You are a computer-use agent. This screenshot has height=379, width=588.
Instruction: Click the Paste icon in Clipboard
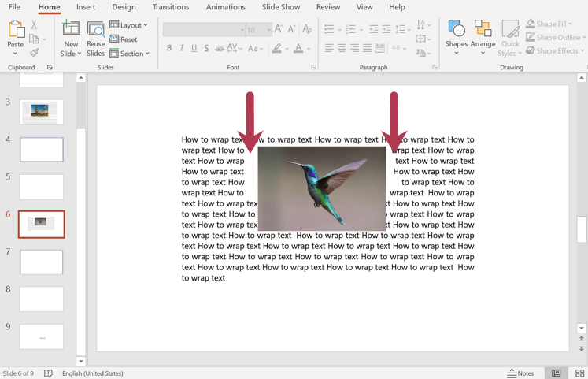16,30
